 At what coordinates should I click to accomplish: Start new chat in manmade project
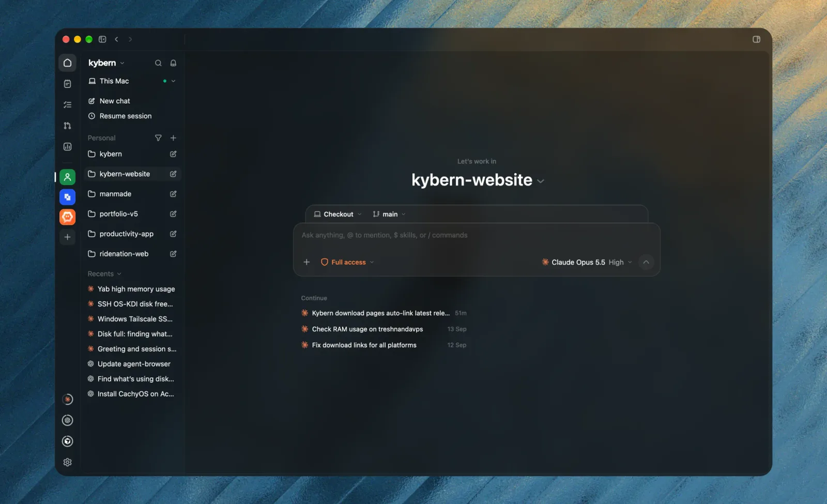[173, 194]
